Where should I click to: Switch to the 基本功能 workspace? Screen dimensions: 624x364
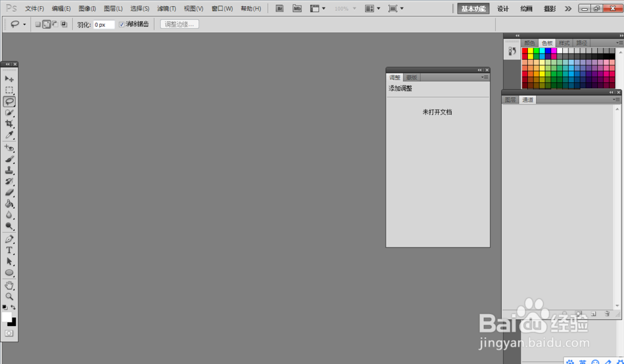tap(473, 9)
